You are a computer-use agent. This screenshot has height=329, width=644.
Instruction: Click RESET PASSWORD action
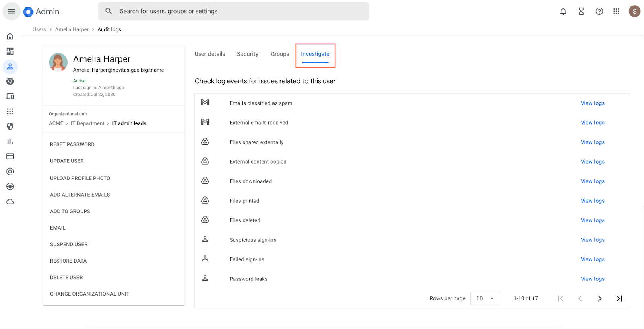click(x=72, y=144)
